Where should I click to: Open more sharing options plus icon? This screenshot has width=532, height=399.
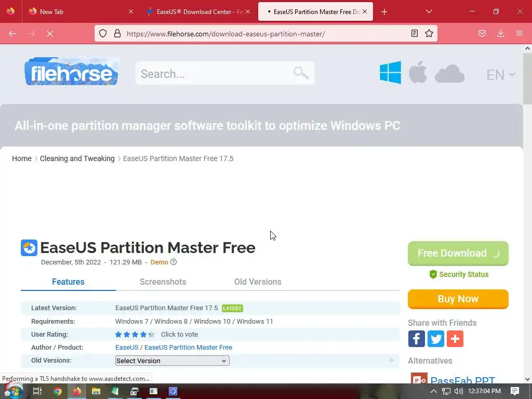click(x=455, y=339)
